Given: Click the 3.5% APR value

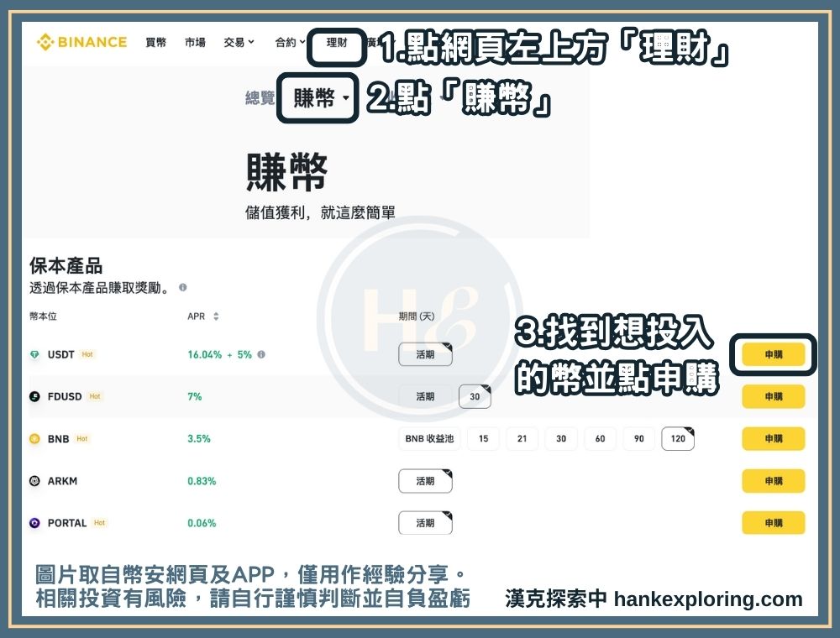Looking at the screenshot, I should pyautogui.click(x=199, y=438).
